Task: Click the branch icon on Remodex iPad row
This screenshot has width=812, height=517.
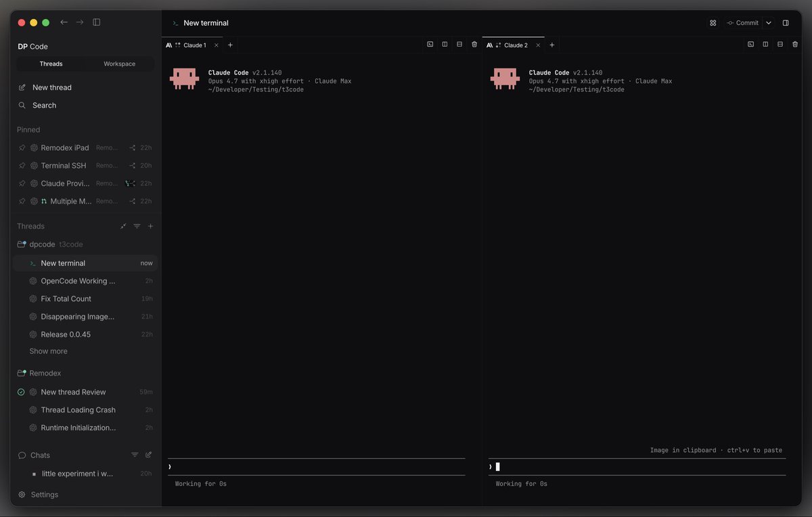Action: (132, 148)
